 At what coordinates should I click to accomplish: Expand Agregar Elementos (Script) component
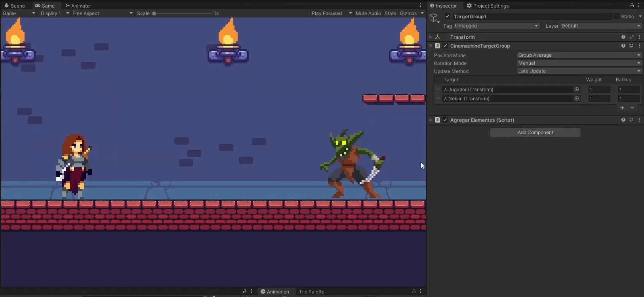point(431,120)
